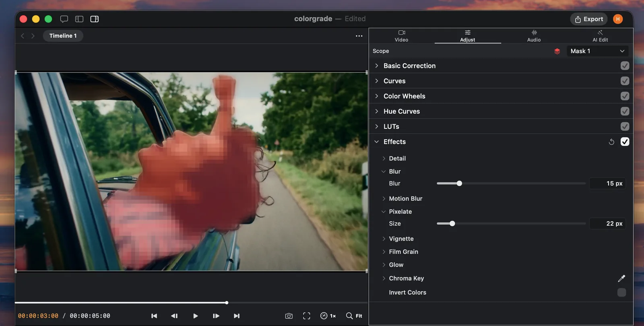Image resolution: width=644 pixels, height=326 pixels.
Task: Expand the Film Grain effect
Action: (384, 252)
